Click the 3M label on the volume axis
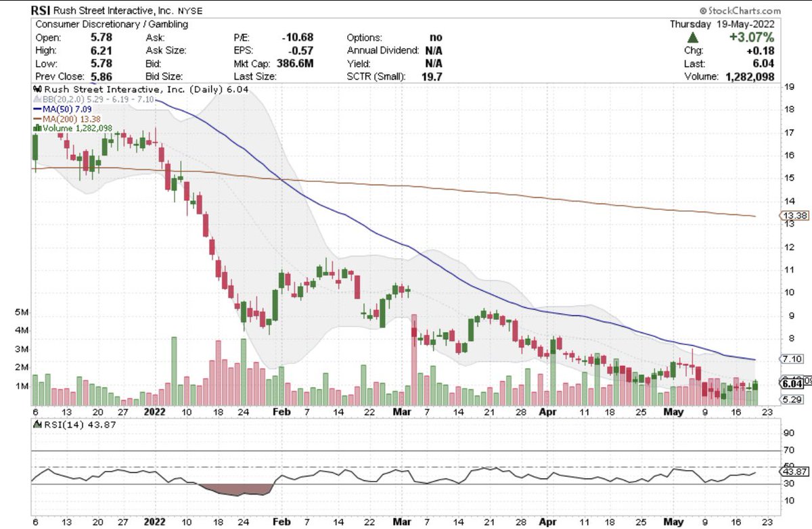The height and width of the screenshot is (529, 812). [x=21, y=349]
